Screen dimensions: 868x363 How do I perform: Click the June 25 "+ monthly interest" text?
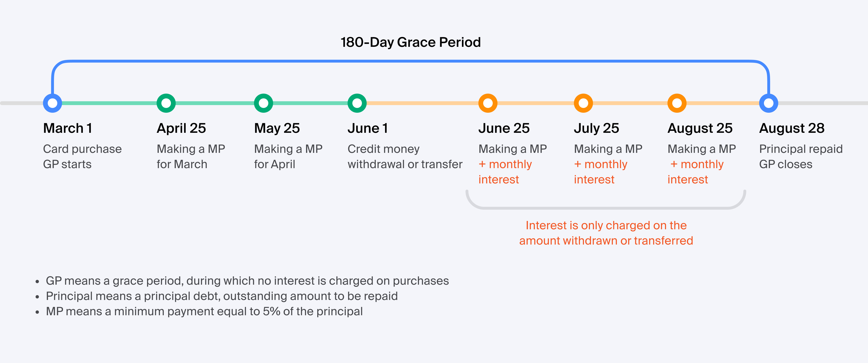505,172
